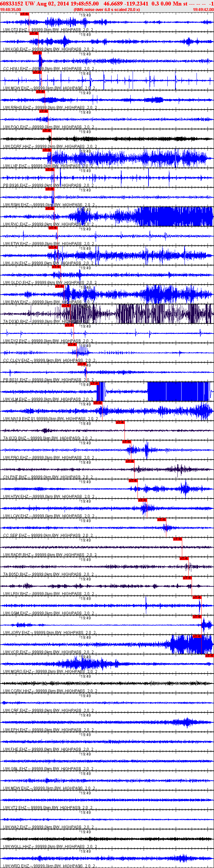The width and height of the screenshot is (214, 868).
Task: Click the UW.LVP EHZ station label
Action: 15,166
